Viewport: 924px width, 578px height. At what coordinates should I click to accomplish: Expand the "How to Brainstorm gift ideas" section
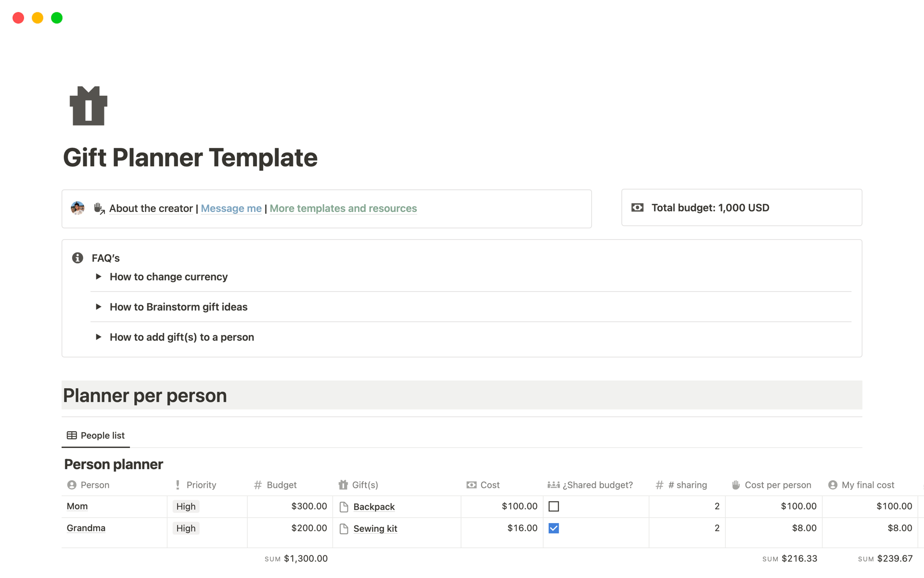tap(99, 307)
